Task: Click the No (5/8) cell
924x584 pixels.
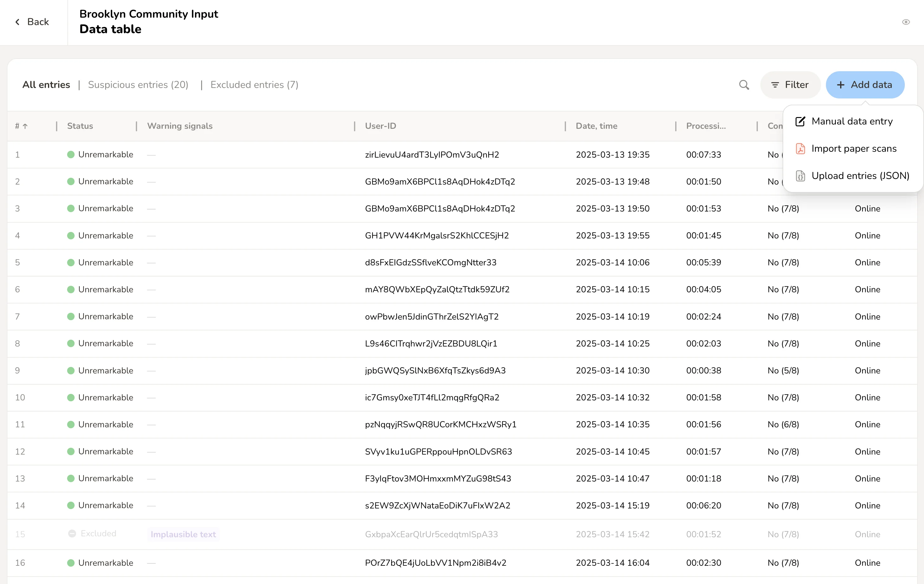Action: click(x=783, y=371)
